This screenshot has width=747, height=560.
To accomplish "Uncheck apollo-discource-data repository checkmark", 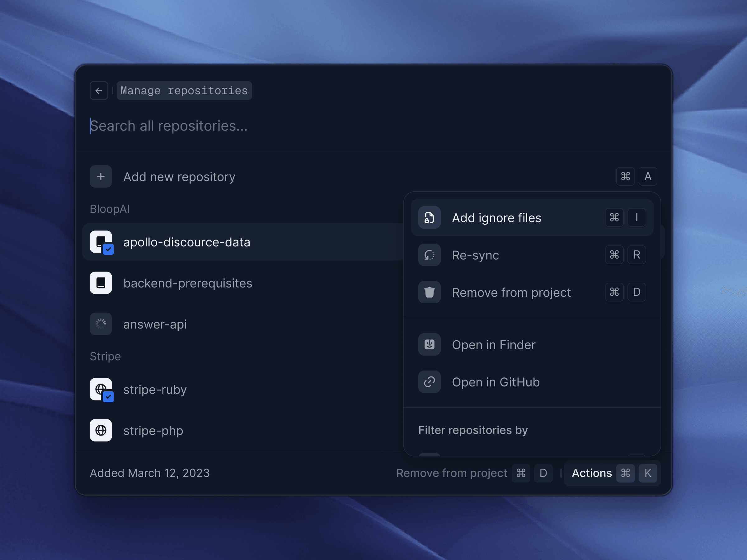I will click(108, 250).
